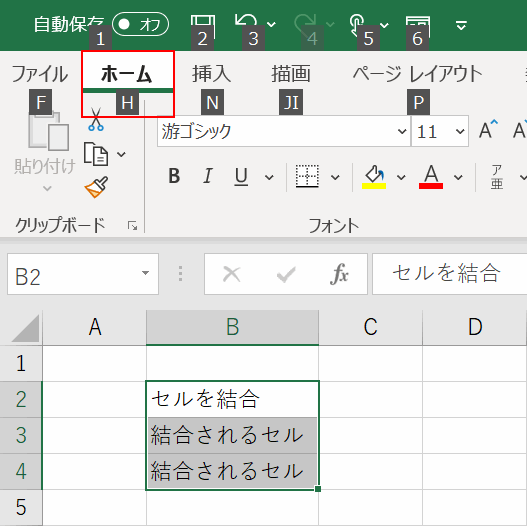Image resolution: width=527 pixels, height=526 pixels.
Task: Click the formula bar Enter checkmark icon
Action: click(286, 274)
